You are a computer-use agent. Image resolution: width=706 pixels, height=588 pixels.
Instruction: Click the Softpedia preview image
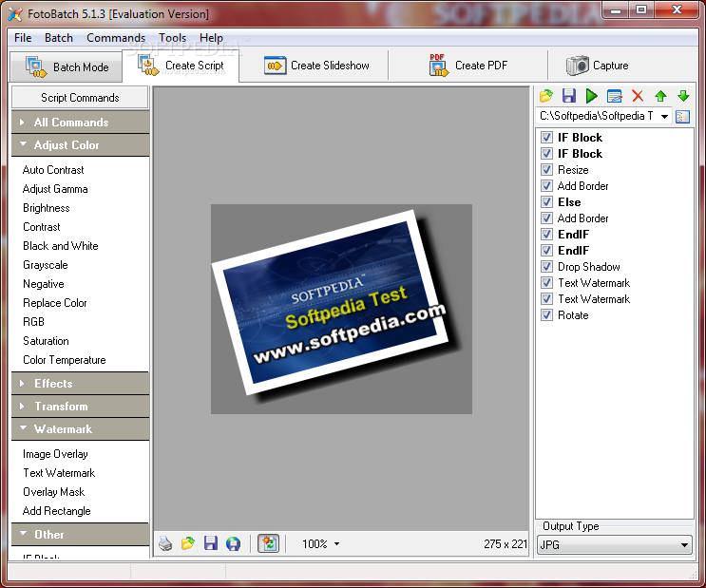[341, 309]
